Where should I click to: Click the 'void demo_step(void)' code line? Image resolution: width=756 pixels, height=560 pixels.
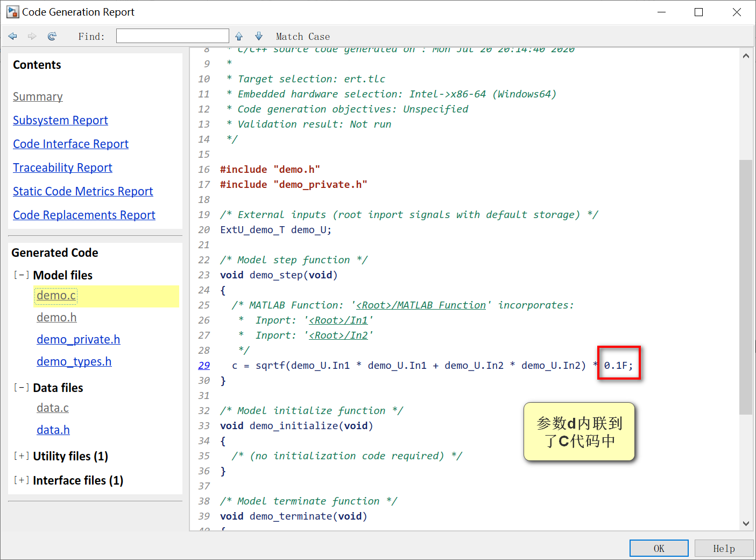279,275
